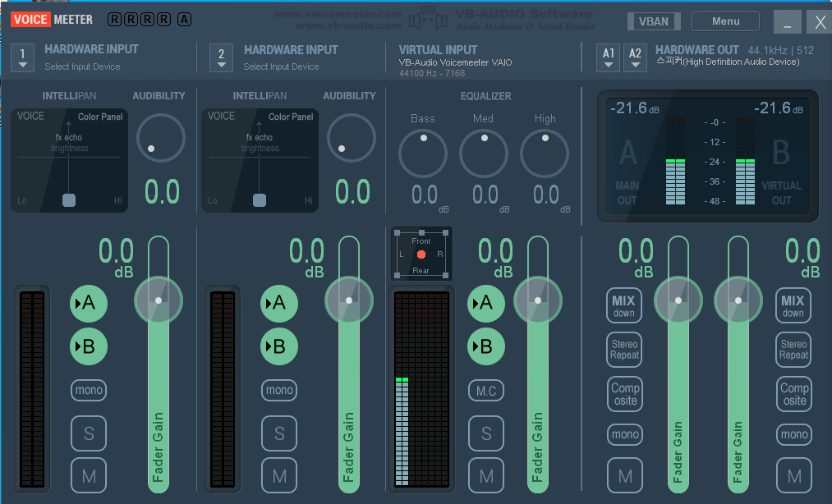832x504 pixels.
Task: Click the first R recorder indicator in title bar
Action: coord(114,20)
